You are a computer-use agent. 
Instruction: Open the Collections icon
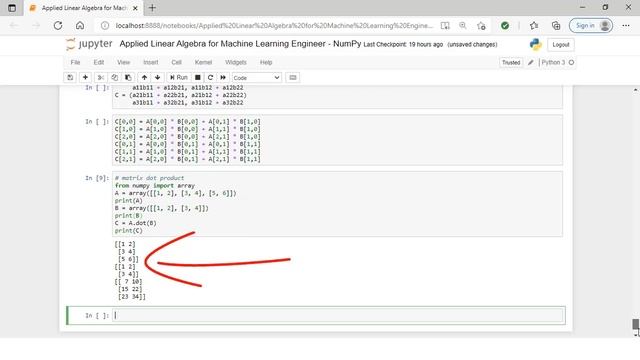(x=556, y=26)
